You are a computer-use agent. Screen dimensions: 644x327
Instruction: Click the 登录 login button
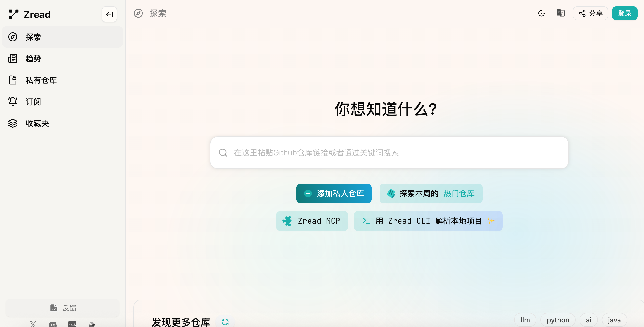tap(624, 13)
